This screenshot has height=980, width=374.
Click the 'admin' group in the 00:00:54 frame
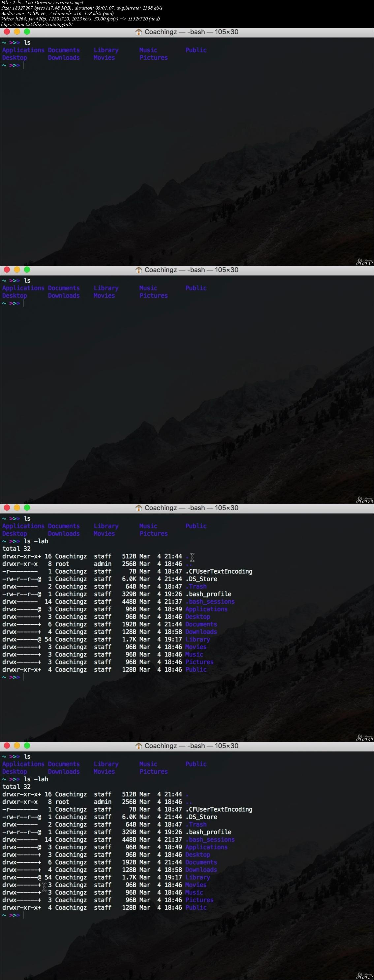pos(103,801)
